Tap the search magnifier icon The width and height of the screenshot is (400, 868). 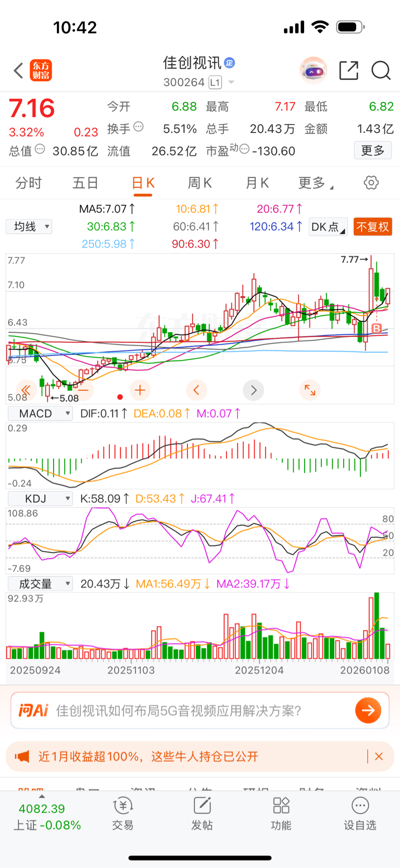coord(381,70)
